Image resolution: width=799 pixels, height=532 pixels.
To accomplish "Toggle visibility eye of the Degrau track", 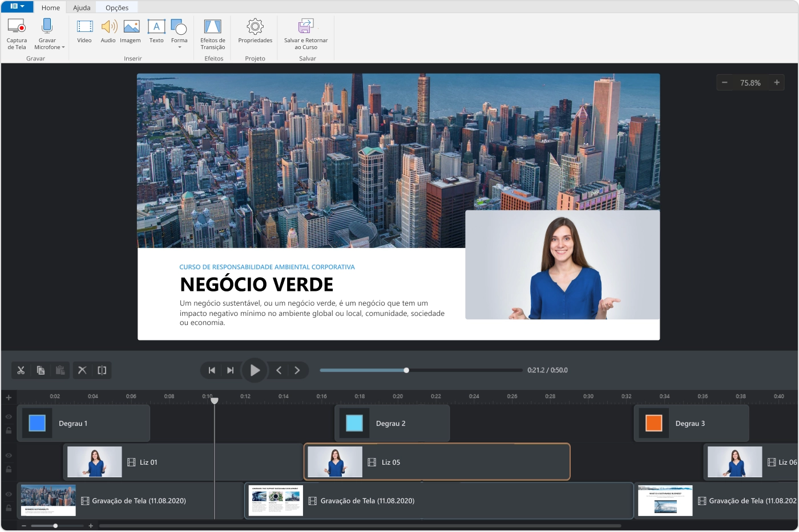I will (x=9, y=417).
